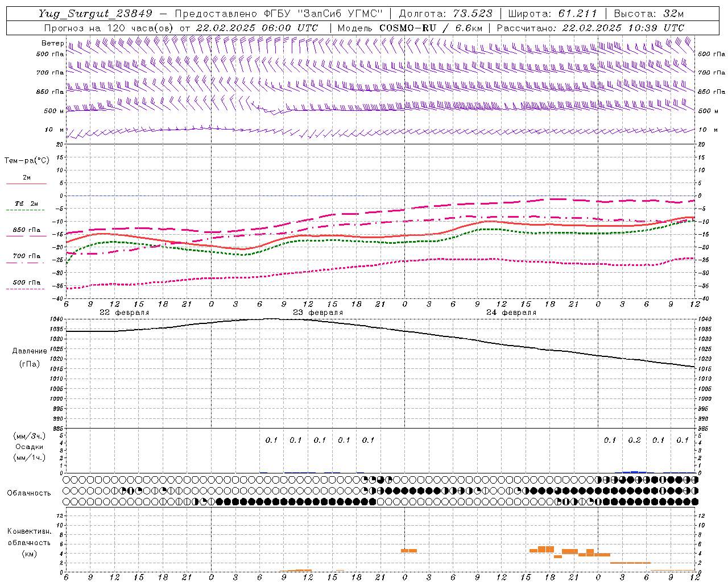Click the dashed line sample under Td 2м
Viewport: 728px width, 582px height.
[26, 210]
